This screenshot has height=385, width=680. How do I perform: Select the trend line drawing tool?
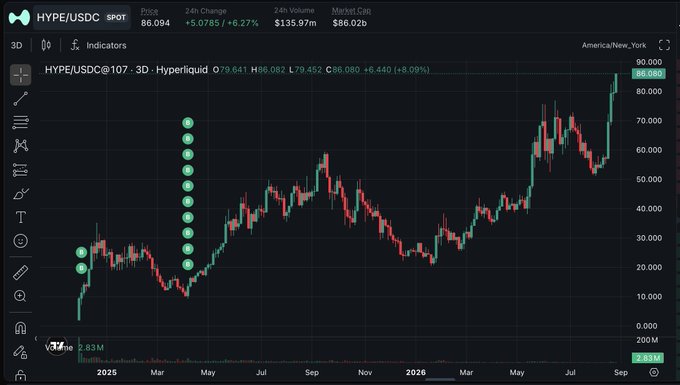20,99
